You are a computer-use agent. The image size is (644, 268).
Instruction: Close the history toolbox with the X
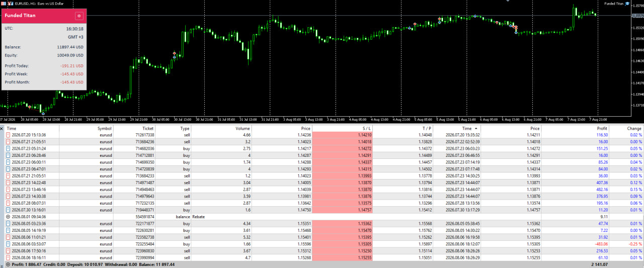[x=2, y=129]
